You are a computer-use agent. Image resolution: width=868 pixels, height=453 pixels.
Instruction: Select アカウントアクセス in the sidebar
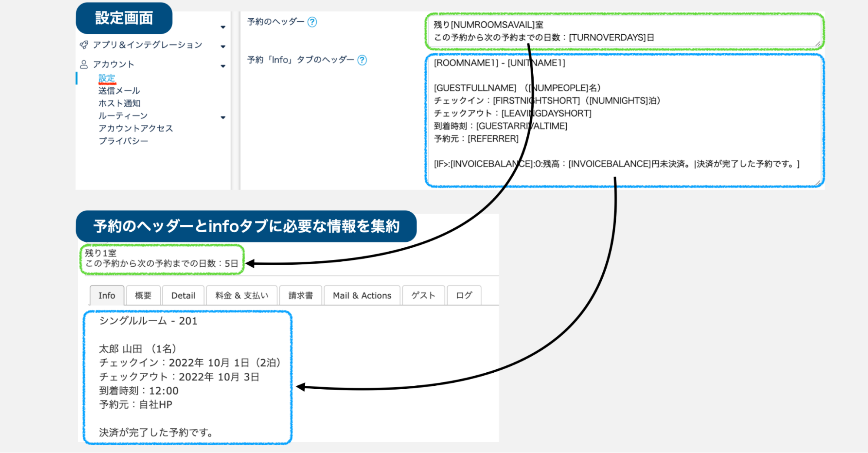click(135, 128)
